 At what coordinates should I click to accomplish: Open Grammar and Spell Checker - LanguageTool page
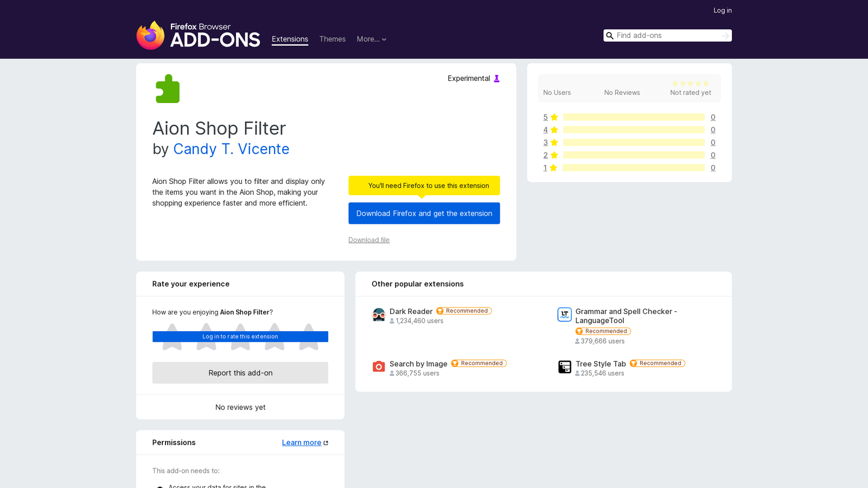626,316
